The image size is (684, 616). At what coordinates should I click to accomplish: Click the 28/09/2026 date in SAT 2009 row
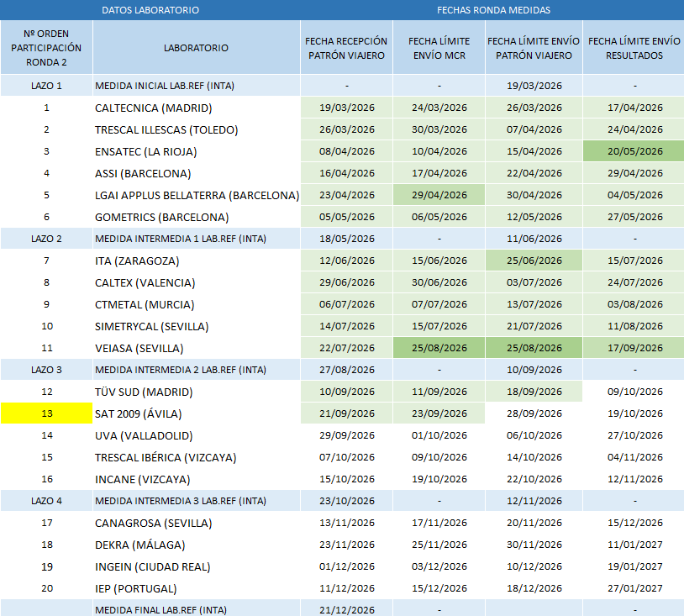[534, 413]
